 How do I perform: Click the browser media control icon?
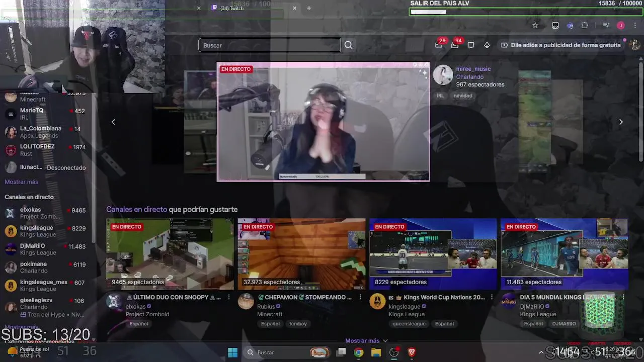click(606, 25)
